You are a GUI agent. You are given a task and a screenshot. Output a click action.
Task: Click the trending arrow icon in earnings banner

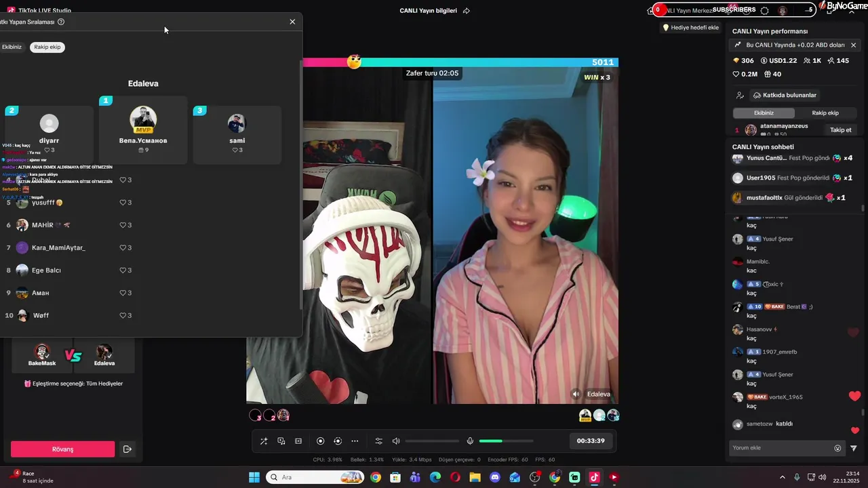738,45
